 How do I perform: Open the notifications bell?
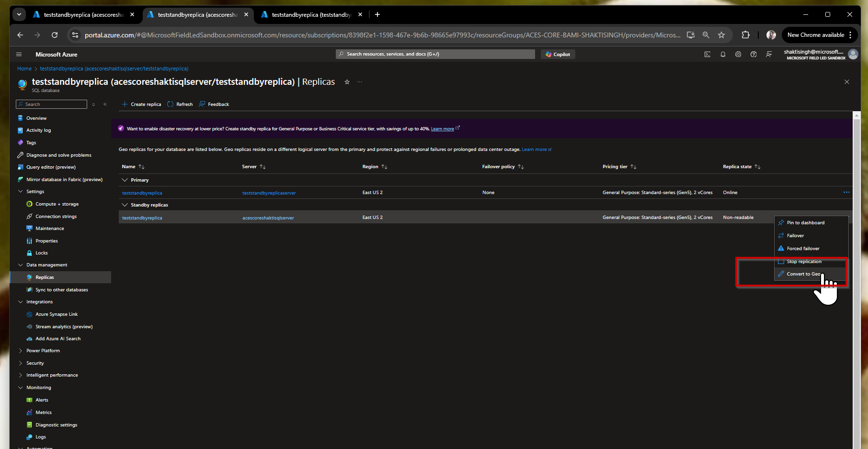click(723, 54)
